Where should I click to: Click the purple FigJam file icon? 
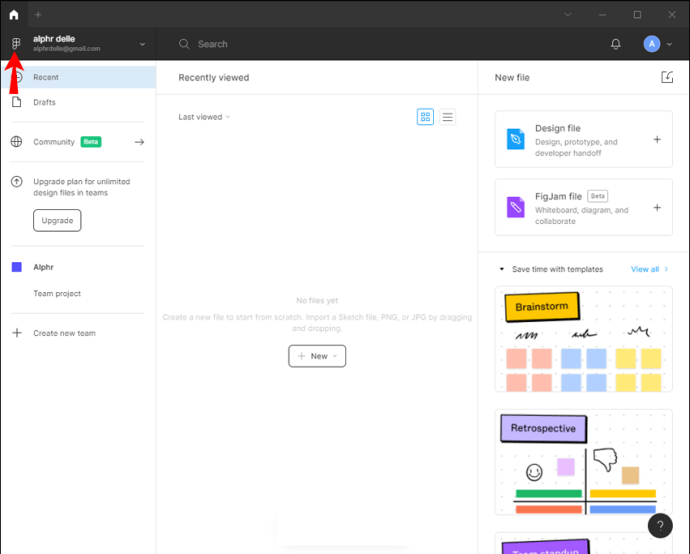(x=515, y=207)
